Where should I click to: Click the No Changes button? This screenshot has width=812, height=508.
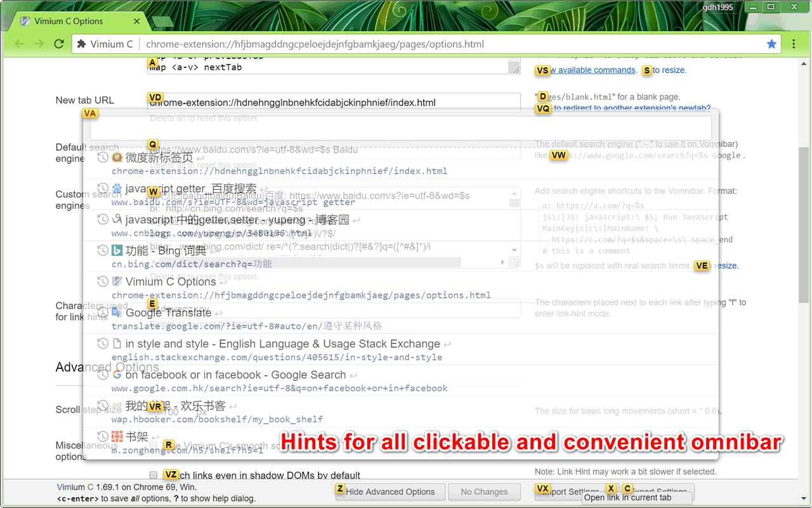pos(484,491)
